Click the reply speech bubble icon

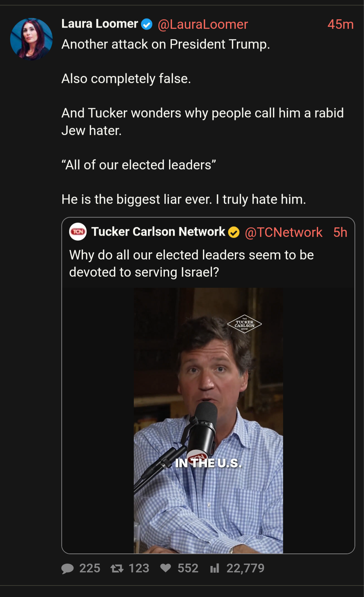pyautogui.click(x=67, y=569)
